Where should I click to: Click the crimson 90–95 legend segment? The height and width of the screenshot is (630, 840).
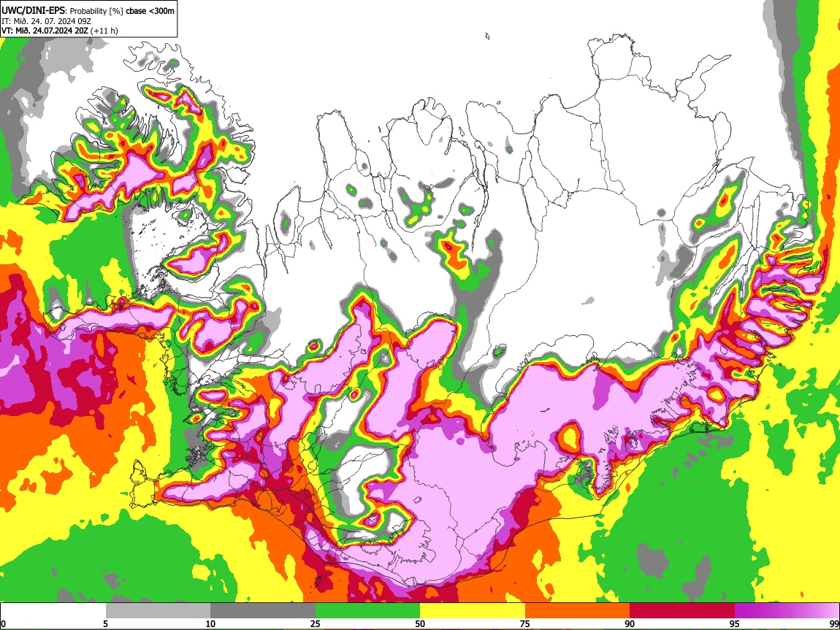point(682,611)
